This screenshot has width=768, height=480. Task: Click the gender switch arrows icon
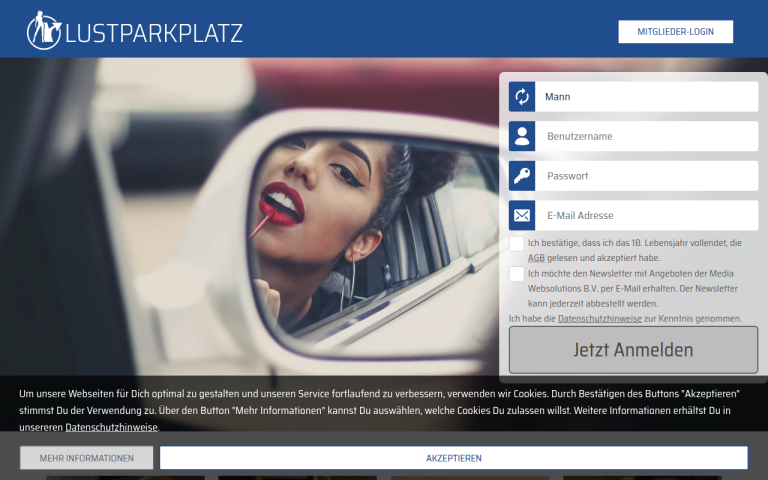click(522, 96)
